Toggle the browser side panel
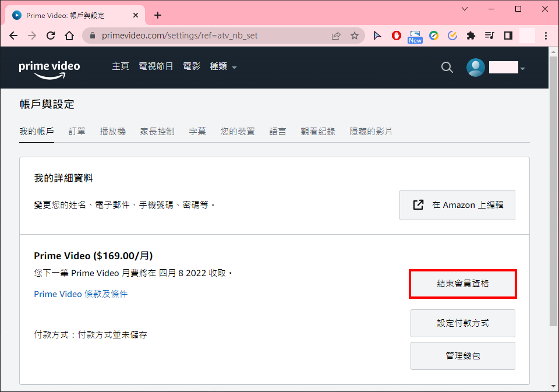 [508, 36]
